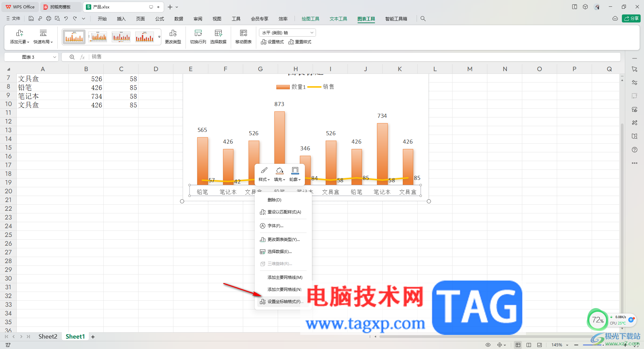Click the fx insert function icon
This screenshot has width=644, height=349.
coord(82,57)
